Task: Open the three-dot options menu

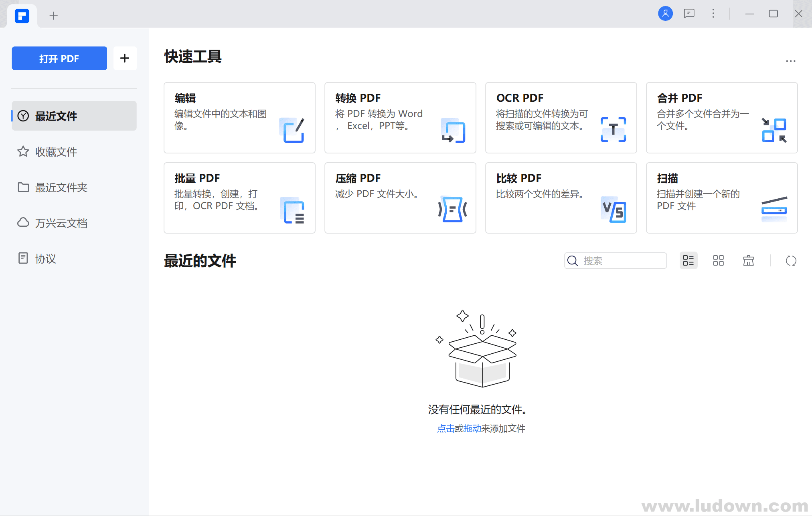Action: (713, 13)
